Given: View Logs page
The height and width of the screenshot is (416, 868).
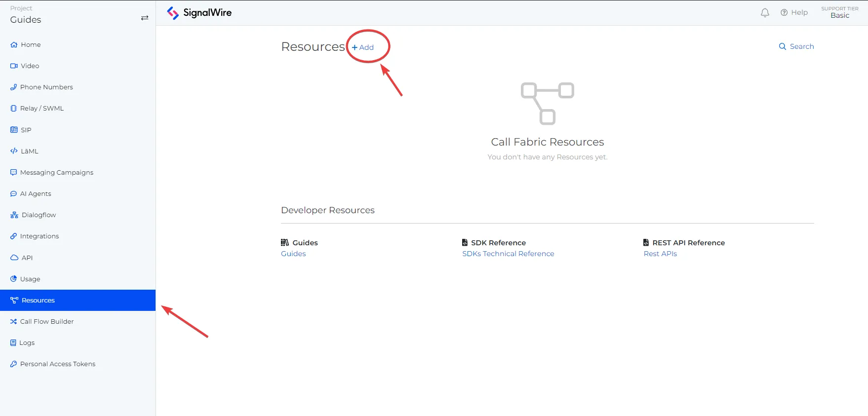Looking at the screenshot, I should pyautogui.click(x=78, y=342).
